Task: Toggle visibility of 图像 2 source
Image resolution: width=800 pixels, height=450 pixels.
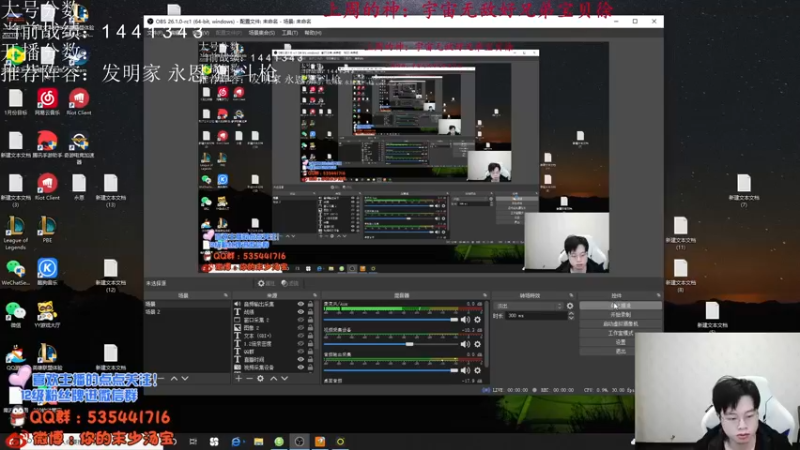Action: 301,328
